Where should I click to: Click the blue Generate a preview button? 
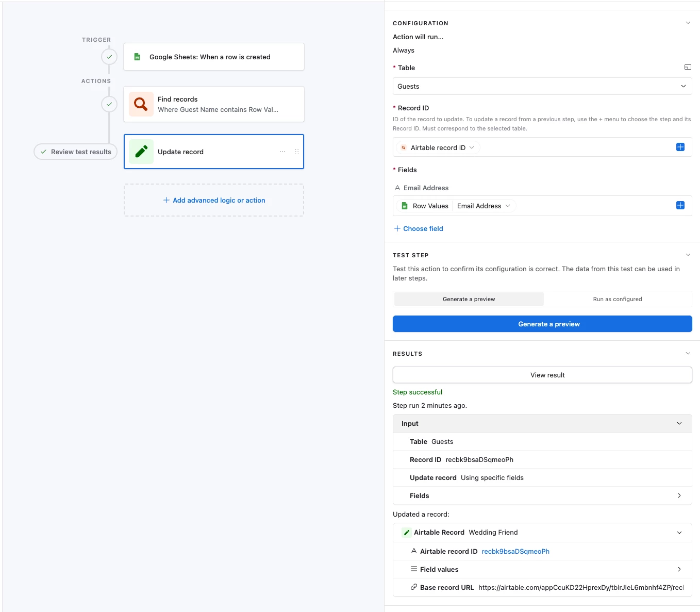click(x=542, y=324)
